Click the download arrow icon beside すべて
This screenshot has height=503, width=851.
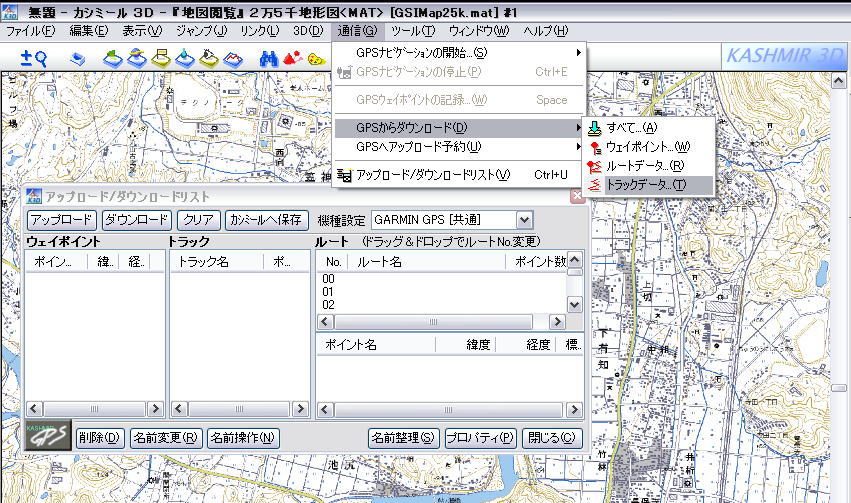click(x=595, y=128)
